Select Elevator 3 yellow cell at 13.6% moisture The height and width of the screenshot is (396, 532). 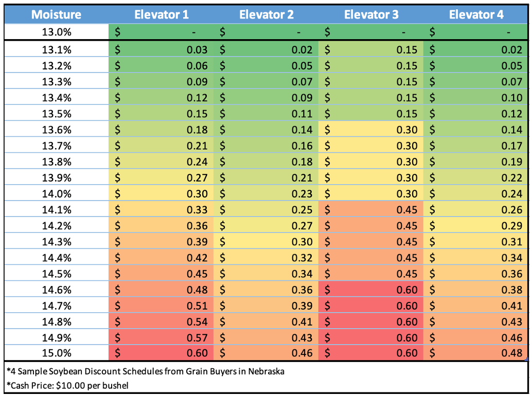click(x=371, y=130)
